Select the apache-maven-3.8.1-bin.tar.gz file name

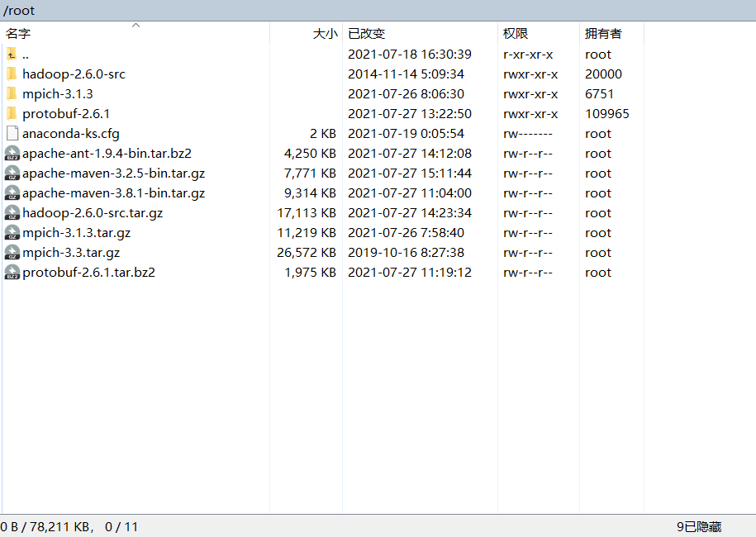click(x=114, y=192)
